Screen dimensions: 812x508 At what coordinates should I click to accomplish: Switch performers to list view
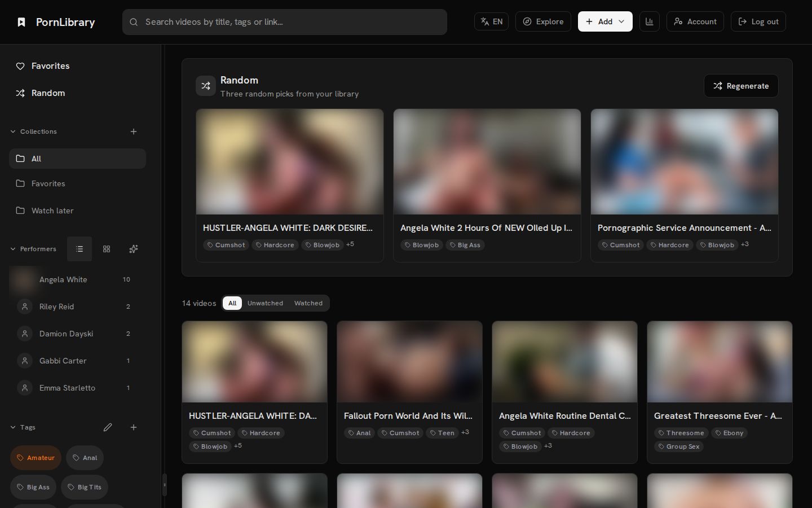tap(80, 249)
